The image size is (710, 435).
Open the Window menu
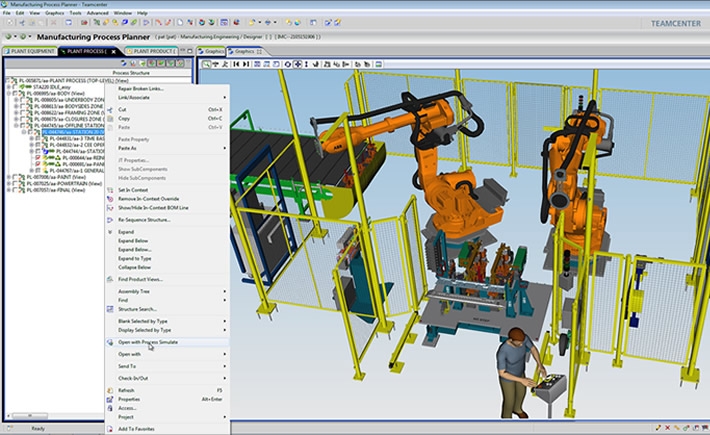tap(123, 13)
